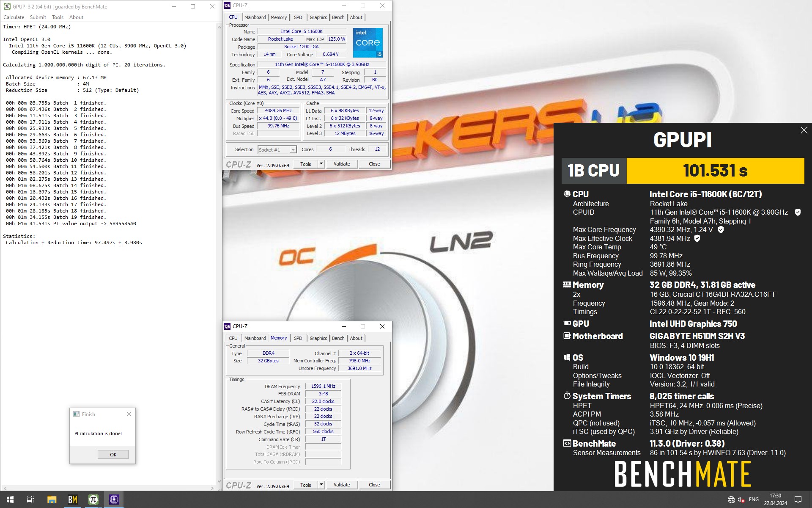Click the muted volume tray icon
The width and height of the screenshot is (812, 508).
pyautogui.click(x=741, y=500)
